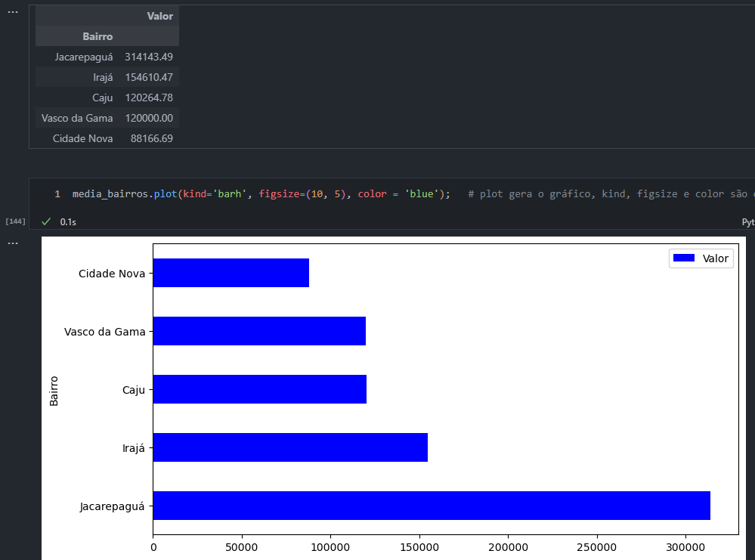Click the 0.1s execution time
This screenshot has width=755, height=560.
click(x=68, y=222)
